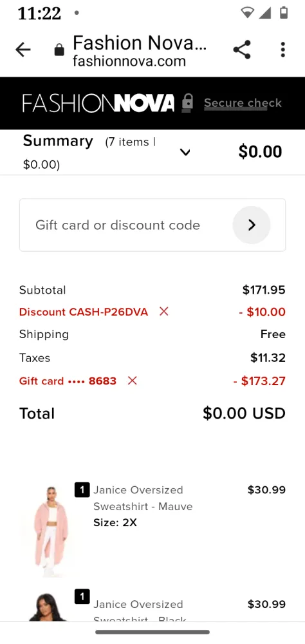This screenshot has height=644, width=305.
Task: Tap the black sweatshirt product thumbnail
Action: pyautogui.click(x=48, y=607)
